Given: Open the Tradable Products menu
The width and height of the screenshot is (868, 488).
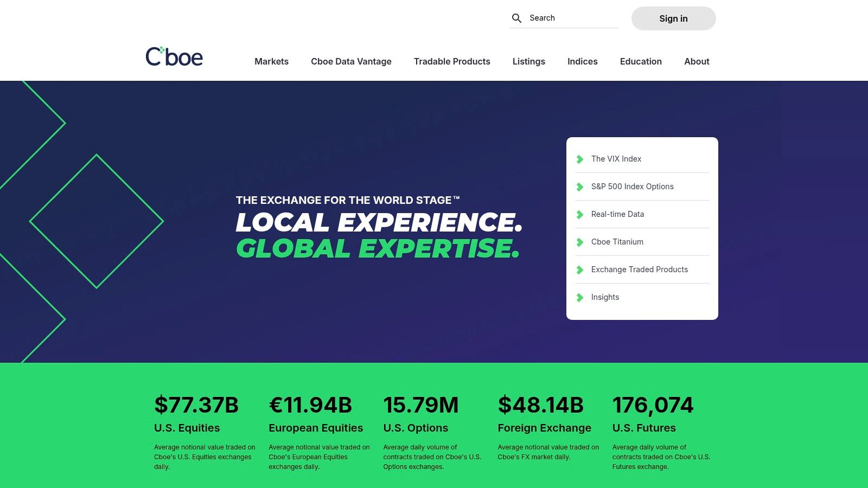Looking at the screenshot, I should click(x=452, y=61).
